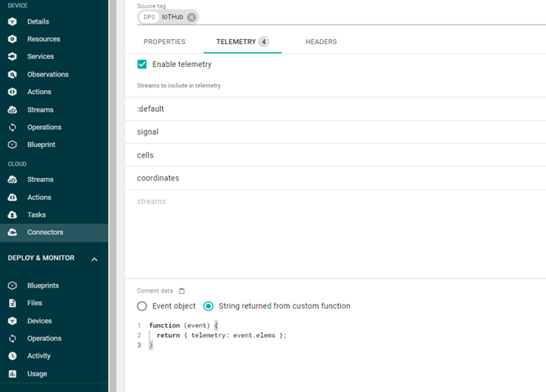The width and height of the screenshot is (546, 392).
Task: Click the telemetry count badge 4
Action: [264, 42]
